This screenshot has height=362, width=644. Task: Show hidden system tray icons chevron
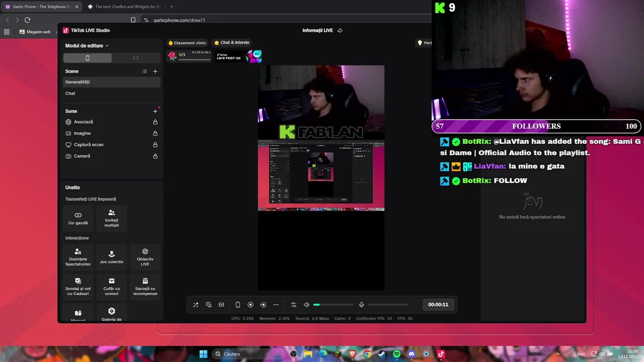coord(557,354)
